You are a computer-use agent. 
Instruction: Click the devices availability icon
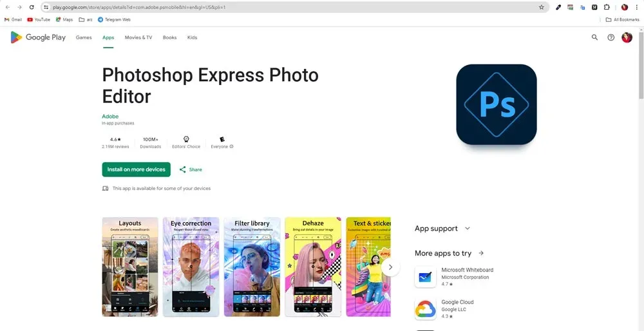point(106,189)
